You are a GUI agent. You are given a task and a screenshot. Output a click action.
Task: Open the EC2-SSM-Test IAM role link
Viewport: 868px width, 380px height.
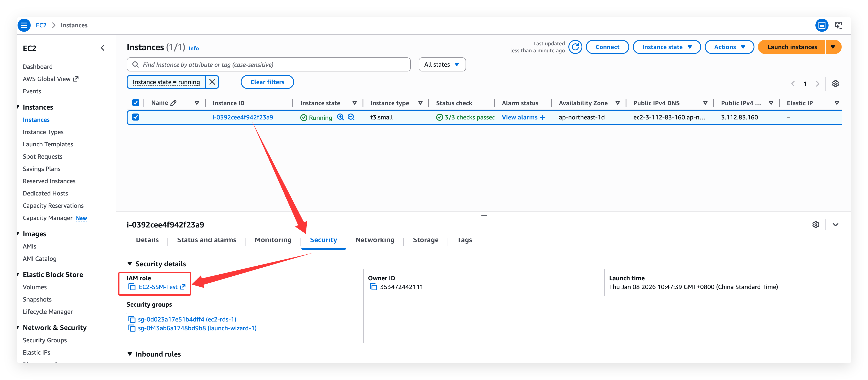(158, 287)
